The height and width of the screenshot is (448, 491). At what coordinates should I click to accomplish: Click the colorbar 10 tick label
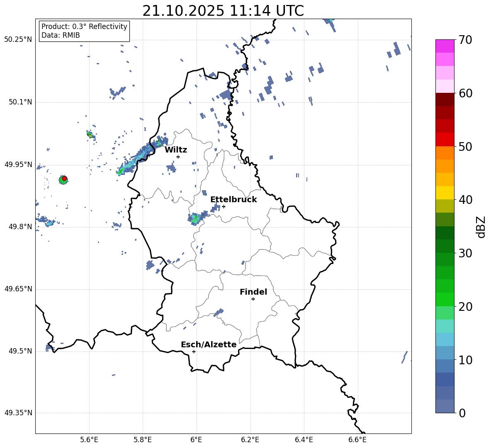[465, 360]
